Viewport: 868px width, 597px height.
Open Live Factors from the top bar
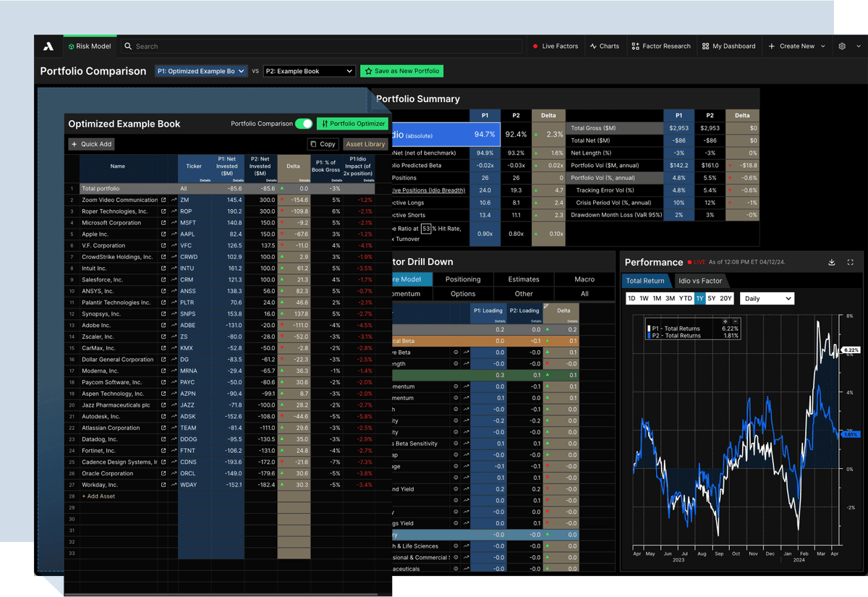(x=556, y=46)
